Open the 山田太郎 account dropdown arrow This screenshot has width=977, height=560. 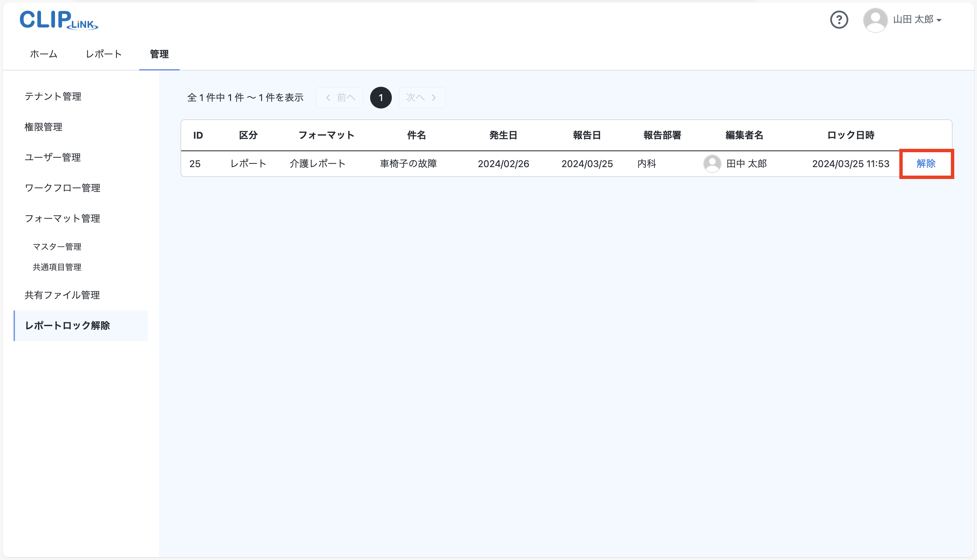pos(939,20)
